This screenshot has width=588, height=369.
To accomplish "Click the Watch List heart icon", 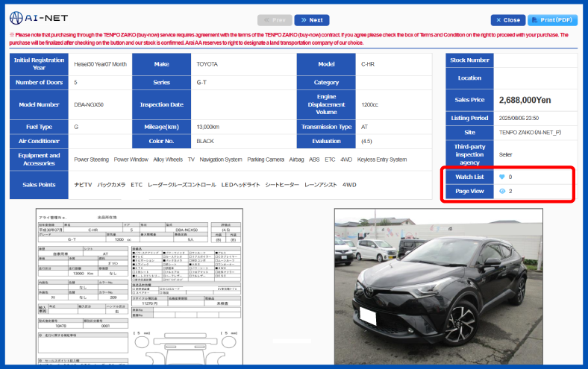I will 501,177.
